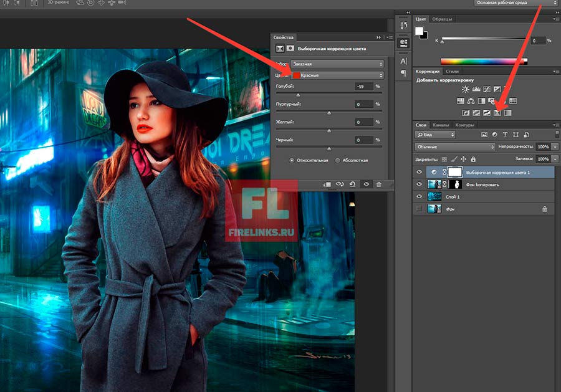
Task: Click the Голубой slider handle
Action: tap(299, 95)
